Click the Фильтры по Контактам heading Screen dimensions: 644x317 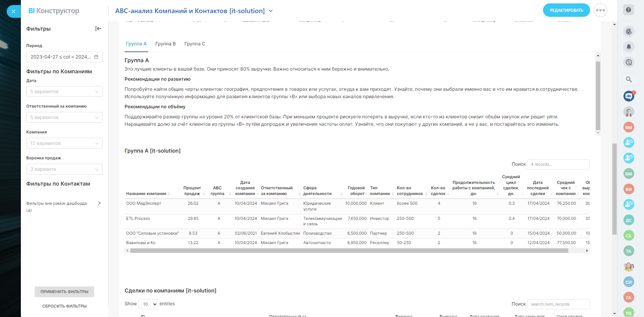(x=58, y=184)
